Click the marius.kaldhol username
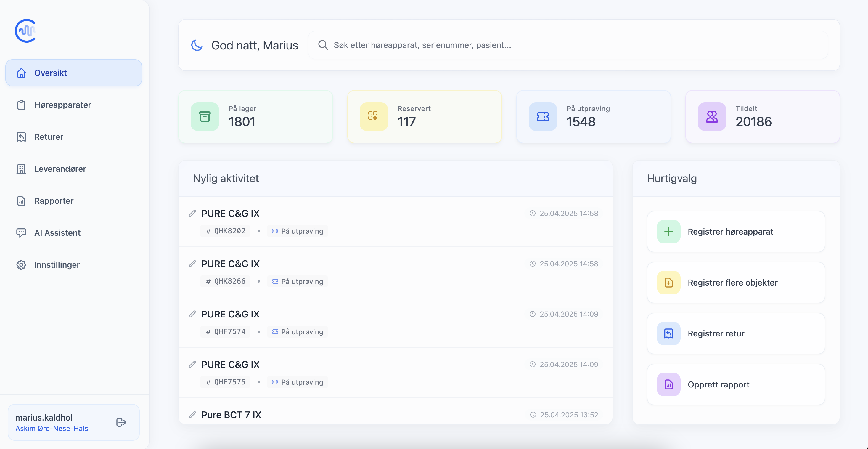Screen dimensions: 868x449 (44, 417)
